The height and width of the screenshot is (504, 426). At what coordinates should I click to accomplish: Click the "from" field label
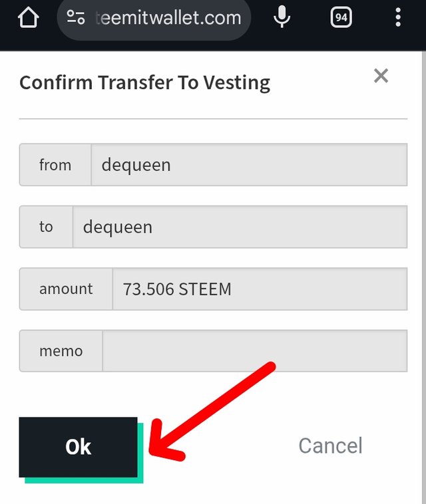click(55, 165)
